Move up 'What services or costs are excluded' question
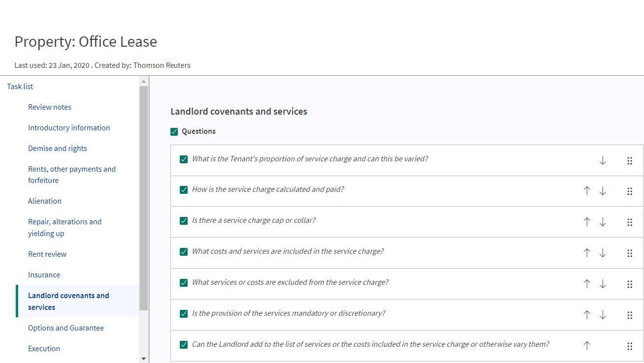Viewport: 644px width, 363px height. [x=587, y=284]
